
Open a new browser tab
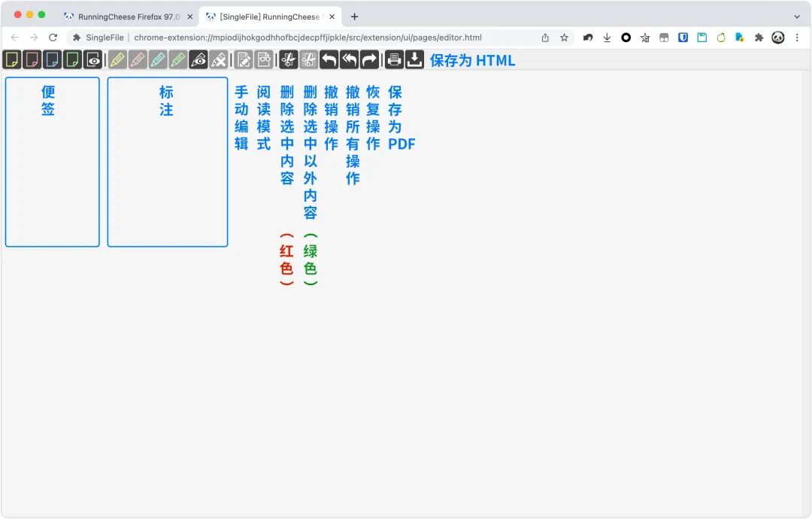pyautogui.click(x=354, y=17)
